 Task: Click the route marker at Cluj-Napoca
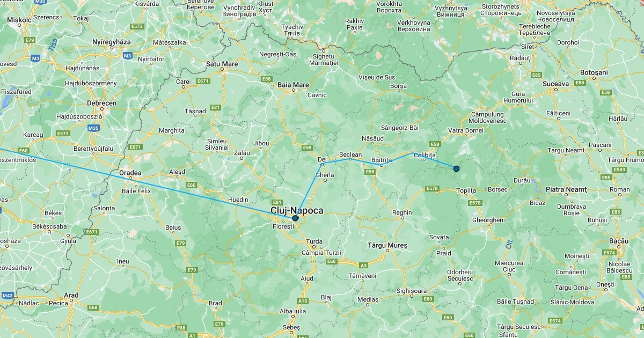295,218
